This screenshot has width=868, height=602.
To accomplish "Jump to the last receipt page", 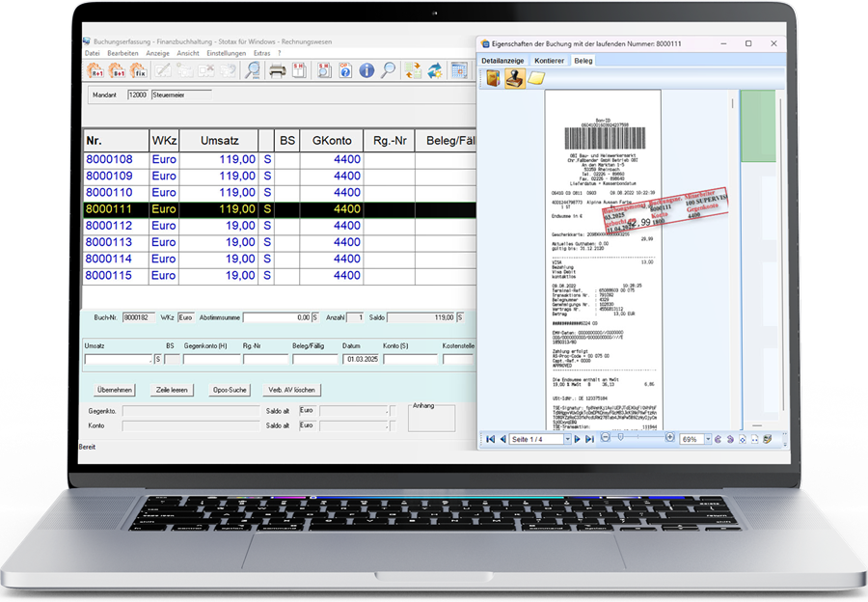I will 589,439.
